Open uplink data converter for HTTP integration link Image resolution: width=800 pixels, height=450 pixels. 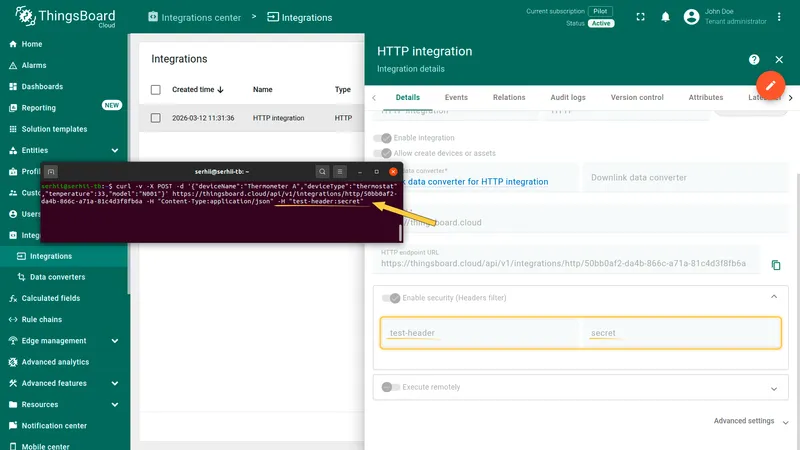[476, 182]
